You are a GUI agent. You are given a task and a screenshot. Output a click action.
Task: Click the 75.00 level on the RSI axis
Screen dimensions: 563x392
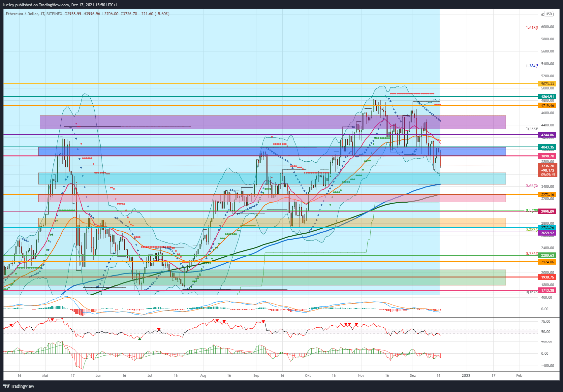coord(546,321)
